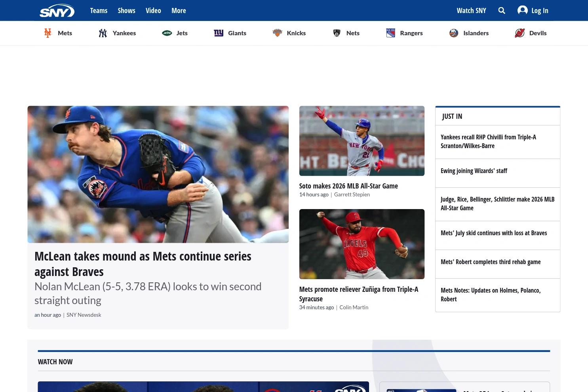This screenshot has width=588, height=392.
Task: Click Nolan McLean ERA subheadline
Action: (x=148, y=293)
